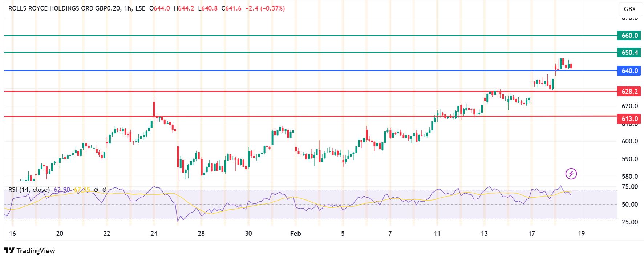This screenshot has width=644, height=259.
Task: Click the RSI 25.00 scale value
Action: click(630, 222)
